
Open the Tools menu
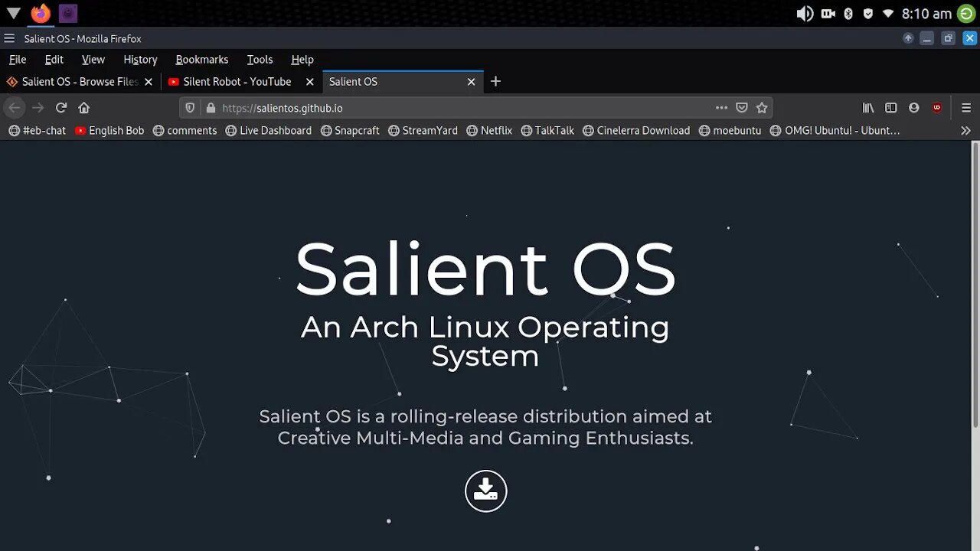[x=260, y=60]
